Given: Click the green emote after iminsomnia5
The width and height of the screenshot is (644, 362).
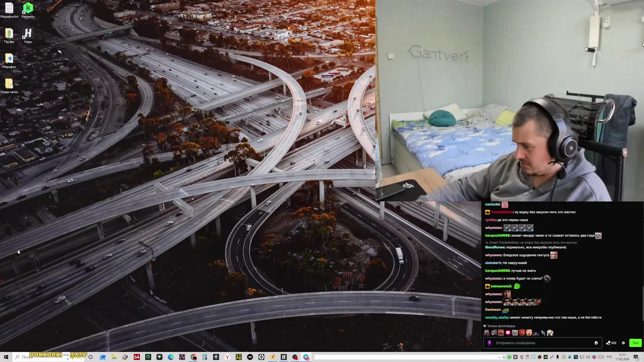Looking at the screenshot, I should [517, 286].
